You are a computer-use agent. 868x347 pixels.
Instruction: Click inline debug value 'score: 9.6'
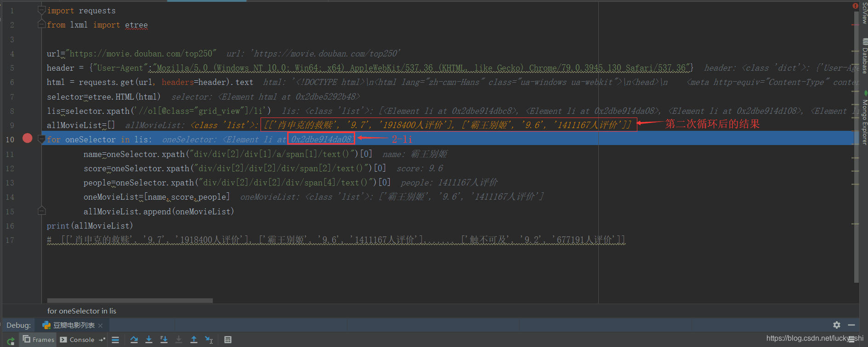(420, 168)
